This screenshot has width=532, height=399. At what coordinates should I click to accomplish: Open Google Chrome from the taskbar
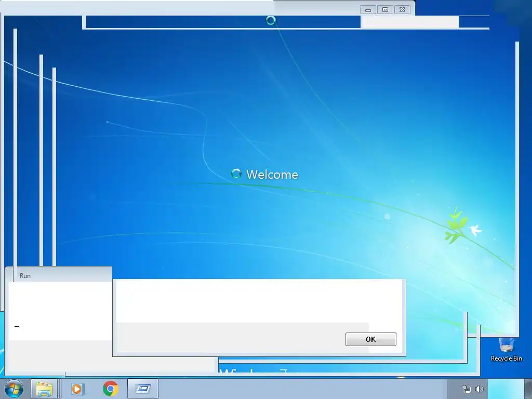(111, 389)
